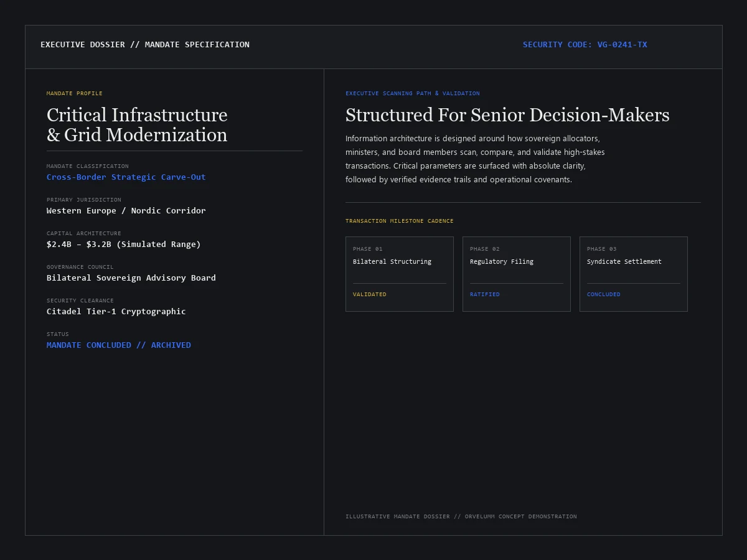Click 'TRANSACTION MILESTONE CADENCE' label

(400, 221)
